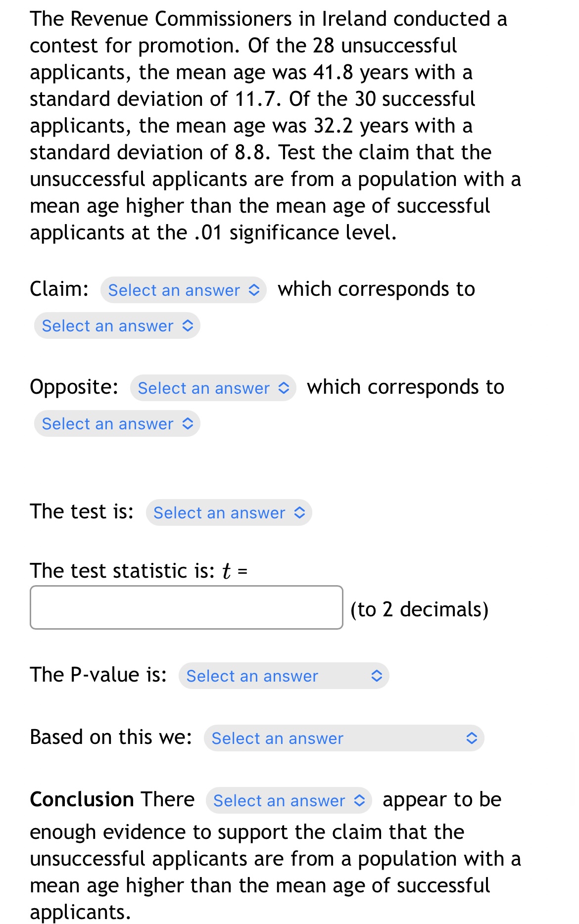The image size is (579, 924).
Task: Click the chevron icon on 'The test is' dropdown
Action: 299,513
